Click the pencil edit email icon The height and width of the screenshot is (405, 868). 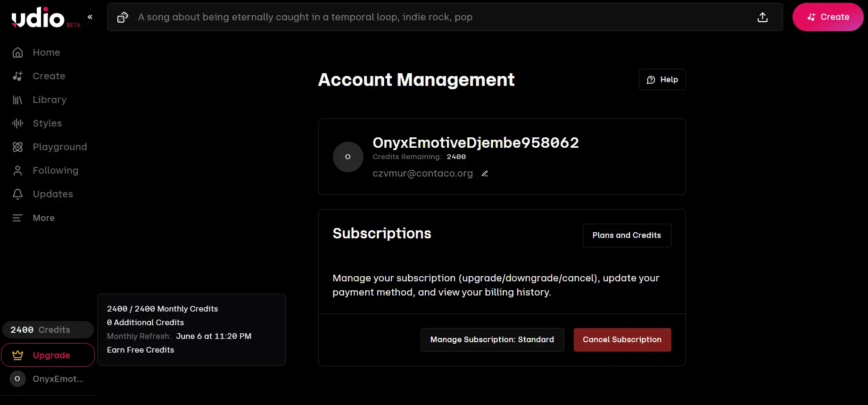[485, 174]
